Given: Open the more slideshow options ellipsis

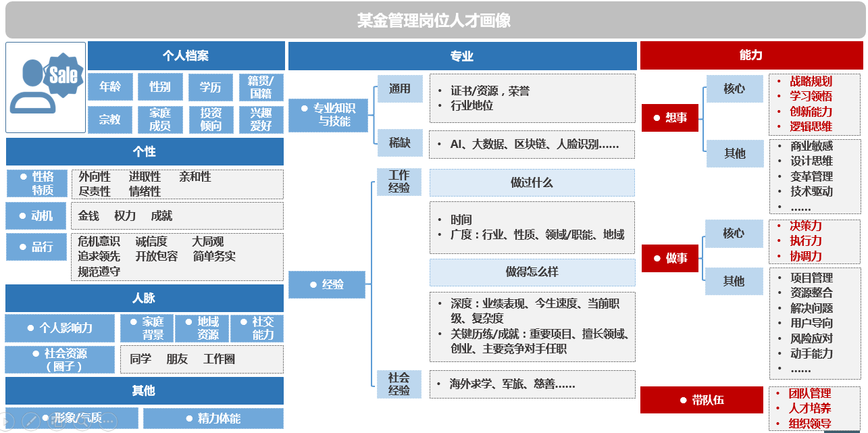Looking at the screenshot, I should click(108, 421).
